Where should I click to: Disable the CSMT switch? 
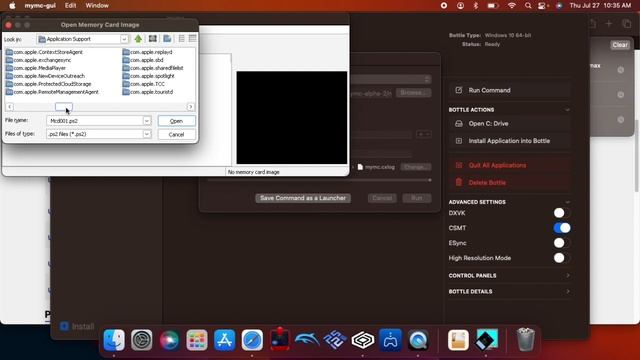click(562, 228)
